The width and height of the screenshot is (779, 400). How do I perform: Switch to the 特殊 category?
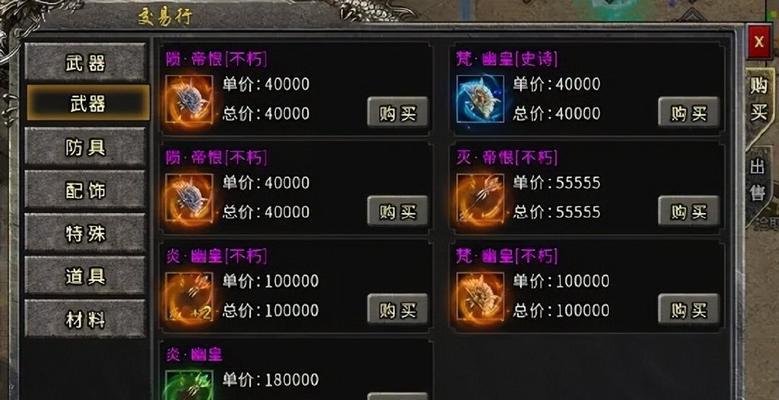click(85, 234)
